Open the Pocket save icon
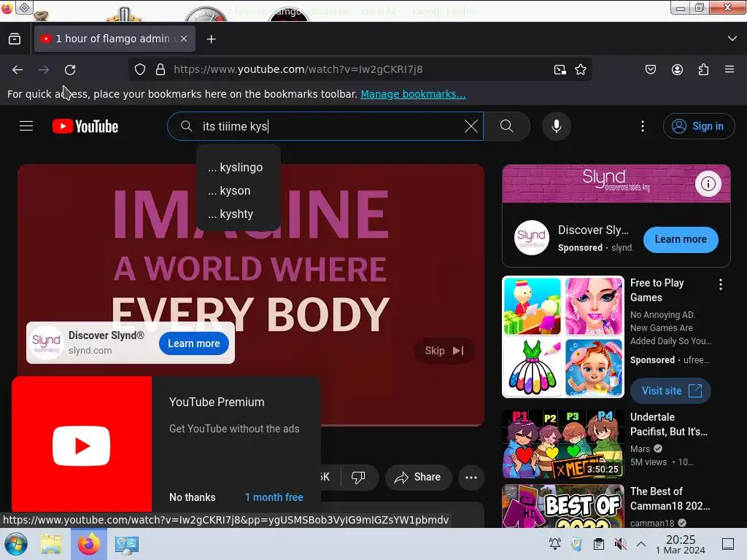The image size is (747, 560). (x=650, y=69)
